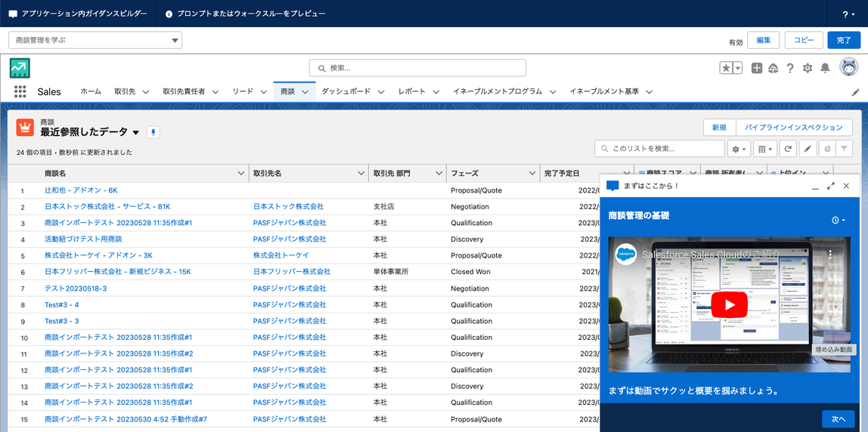Expand the イネーブルメント基準 tab chevron
868x432 pixels.
pos(649,92)
